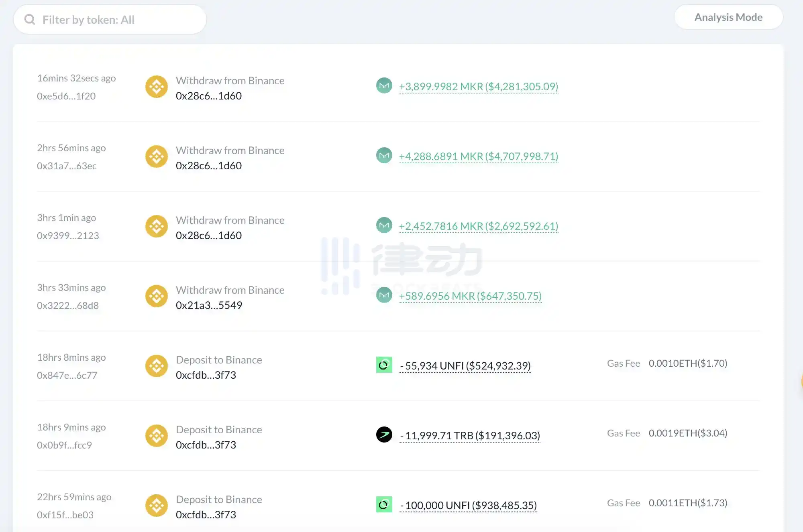
Task: Open address 0x21a3...5549
Action: (209, 305)
